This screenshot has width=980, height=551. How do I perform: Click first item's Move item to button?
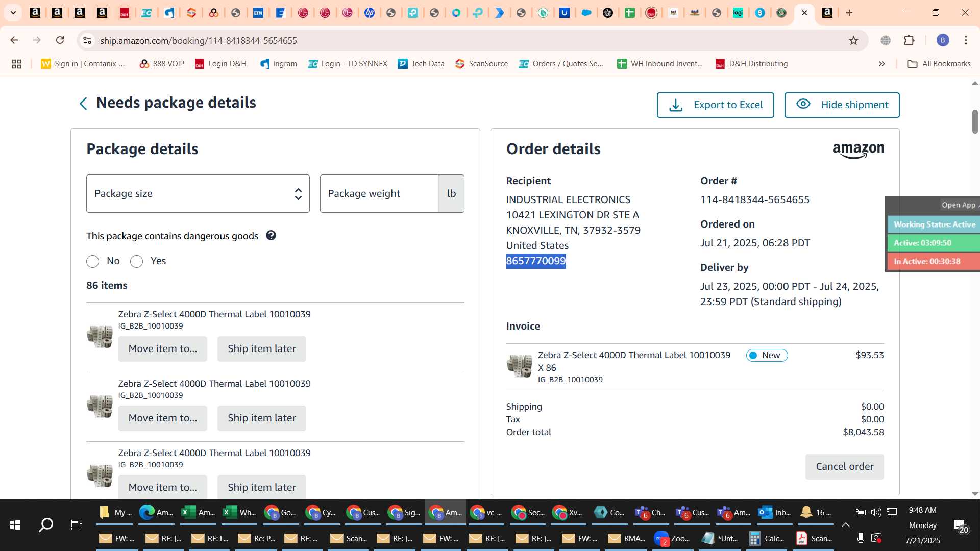[x=163, y=349]
